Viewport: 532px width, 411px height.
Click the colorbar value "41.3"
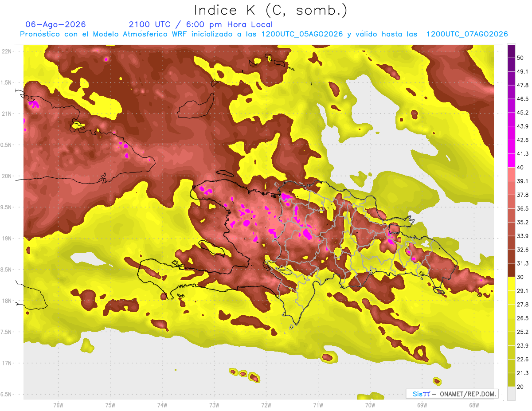click(x=523, y=154)
